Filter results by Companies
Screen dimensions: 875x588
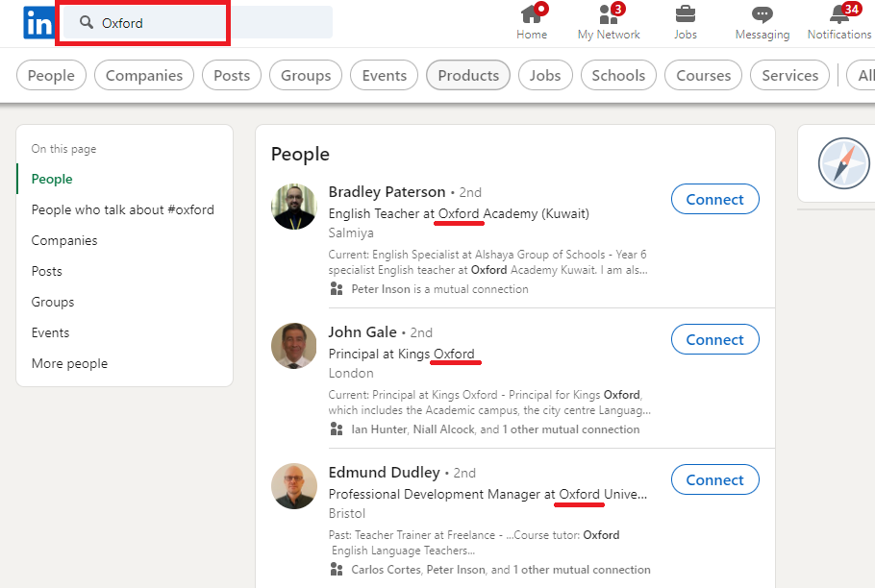[144, 75]
